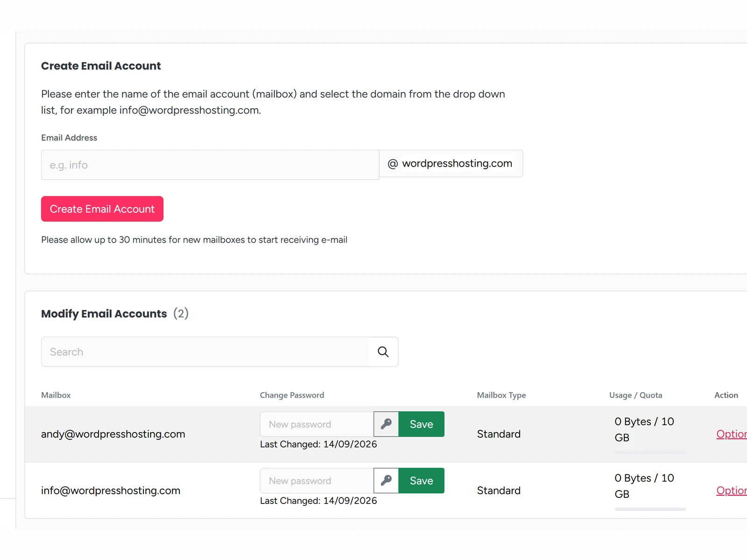Click the Usage / Quota column header
This screenshot has width=747, height=560.
(x=635, y=395)
